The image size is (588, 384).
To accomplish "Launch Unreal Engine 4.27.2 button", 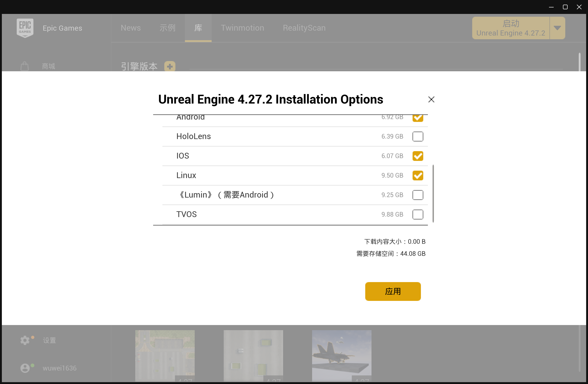I will pyautogui.click(x=510, y=28).
